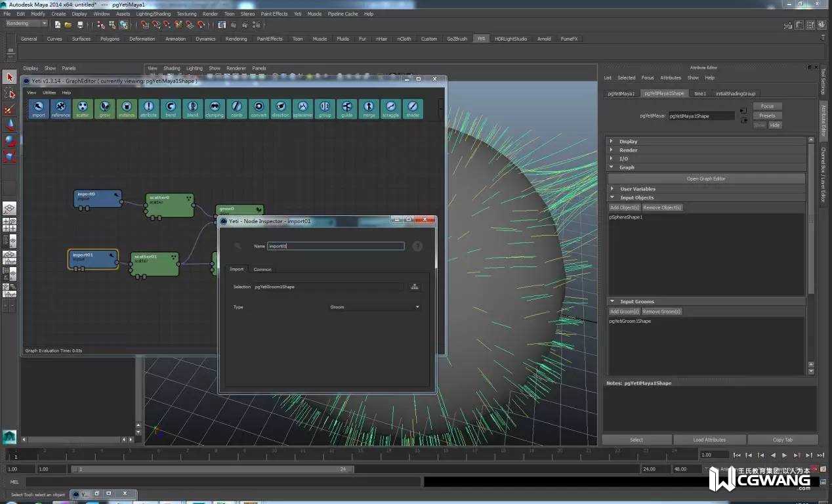832x504 pixels.
Task: Click the Name field in Node Inspector
Action: (336, 246)
